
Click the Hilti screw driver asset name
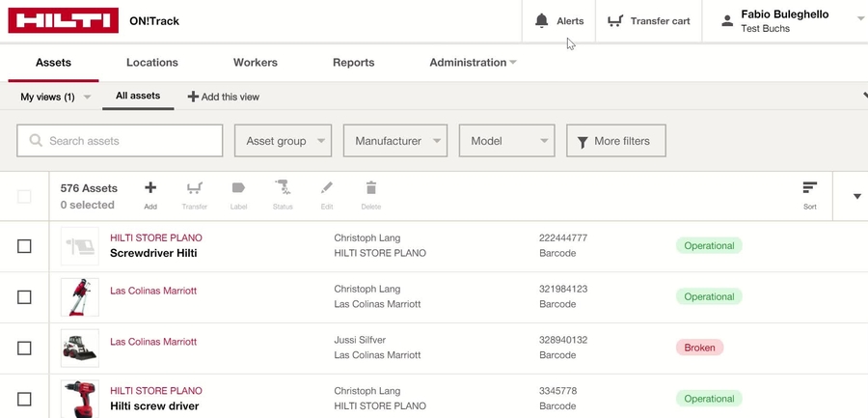click(x=154, y=406)
